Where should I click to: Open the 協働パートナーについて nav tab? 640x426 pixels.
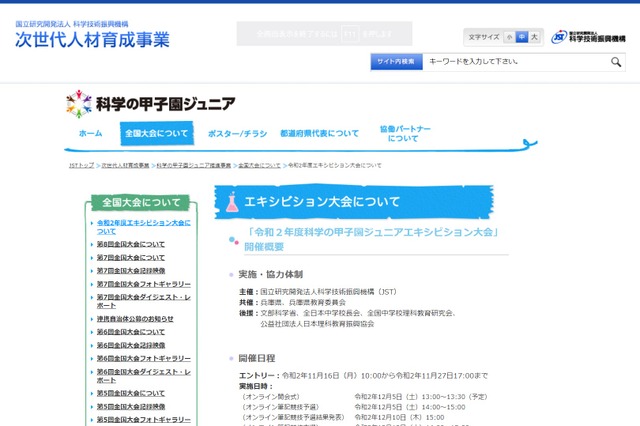(x=405, y=133)
